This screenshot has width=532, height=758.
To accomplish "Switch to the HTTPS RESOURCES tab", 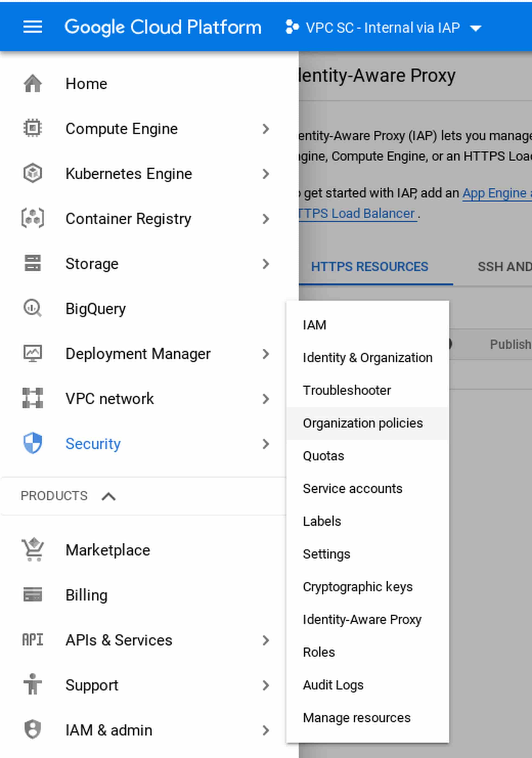I will tap(369, 267).
